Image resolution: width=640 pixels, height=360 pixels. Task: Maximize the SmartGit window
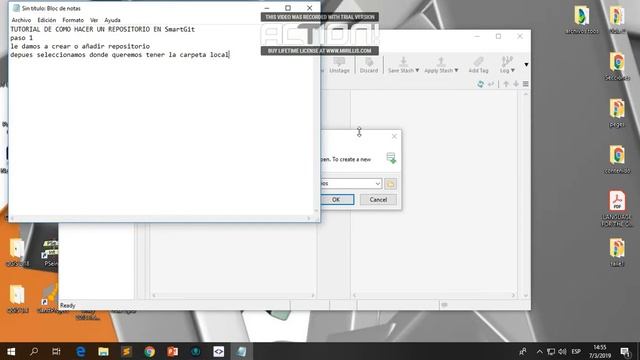(498, 36)
